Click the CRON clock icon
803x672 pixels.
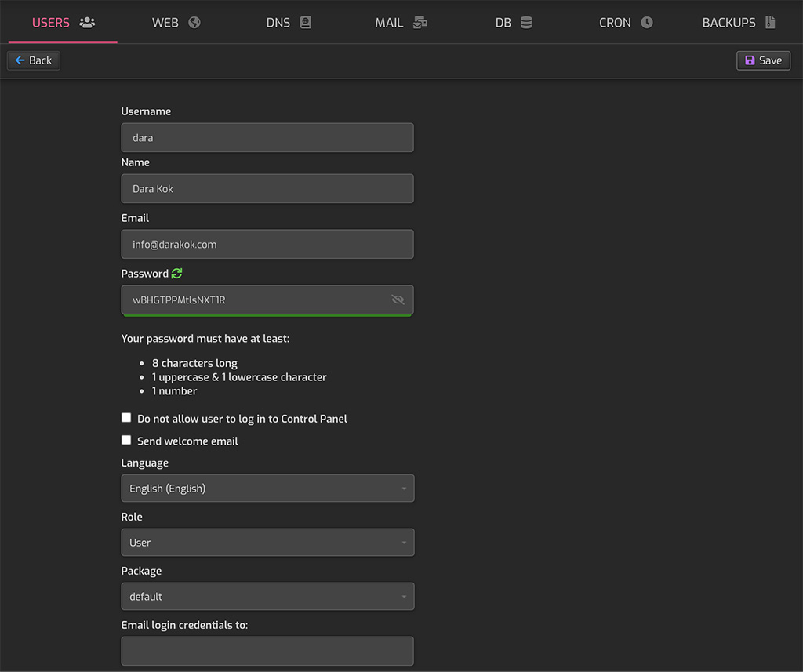point(647,23)
